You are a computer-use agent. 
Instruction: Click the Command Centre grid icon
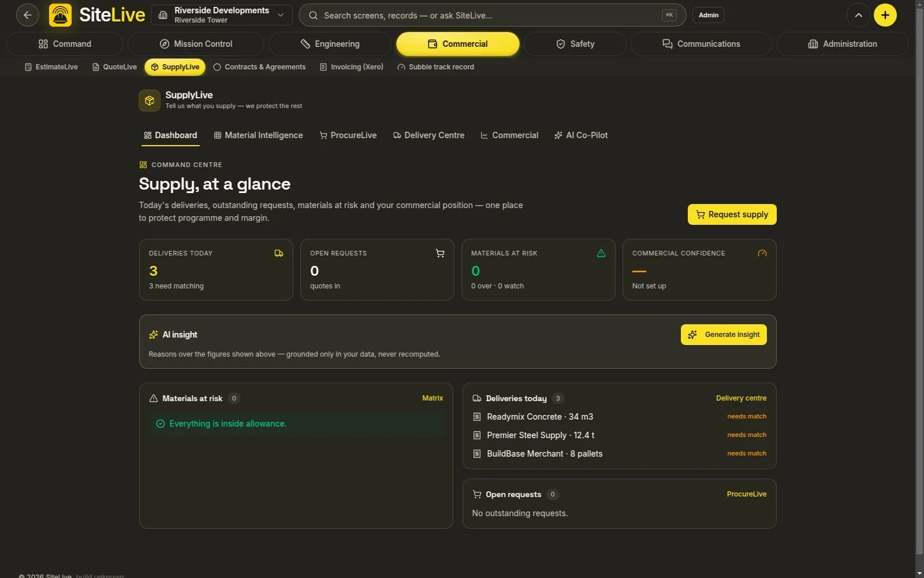click(x=143, y=165)
